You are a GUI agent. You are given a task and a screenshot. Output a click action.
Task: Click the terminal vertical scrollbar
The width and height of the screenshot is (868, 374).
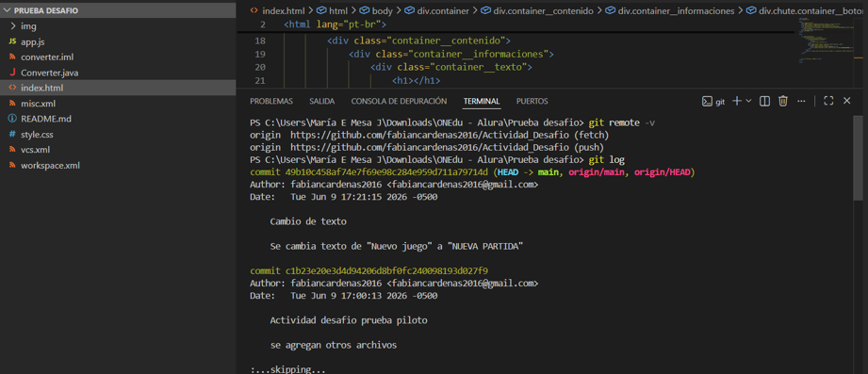[858, 159]
